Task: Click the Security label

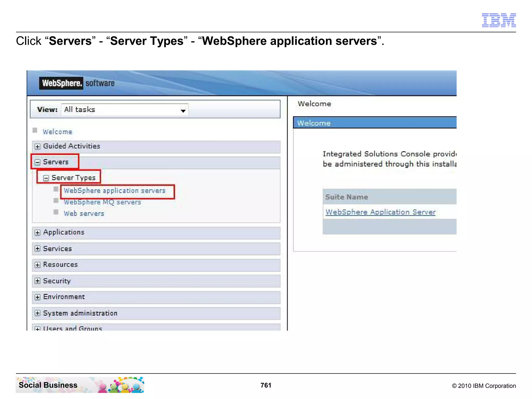Action: tap(57, 281)
